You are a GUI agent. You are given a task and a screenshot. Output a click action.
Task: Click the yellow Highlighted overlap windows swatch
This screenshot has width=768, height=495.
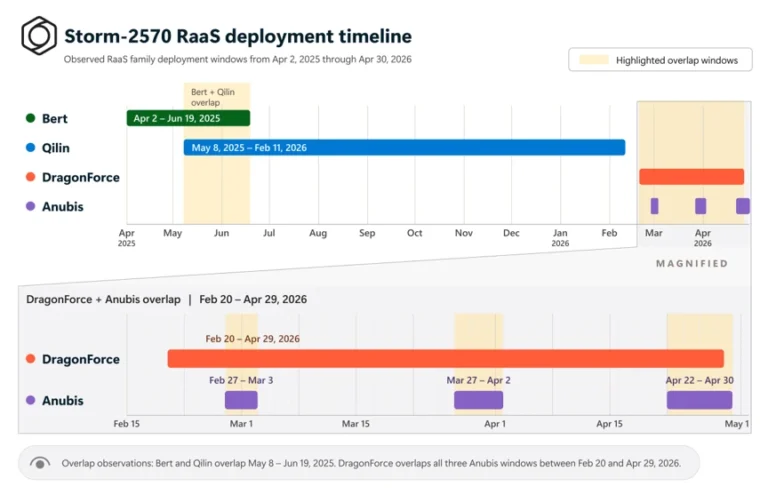[x=594, y=60]
